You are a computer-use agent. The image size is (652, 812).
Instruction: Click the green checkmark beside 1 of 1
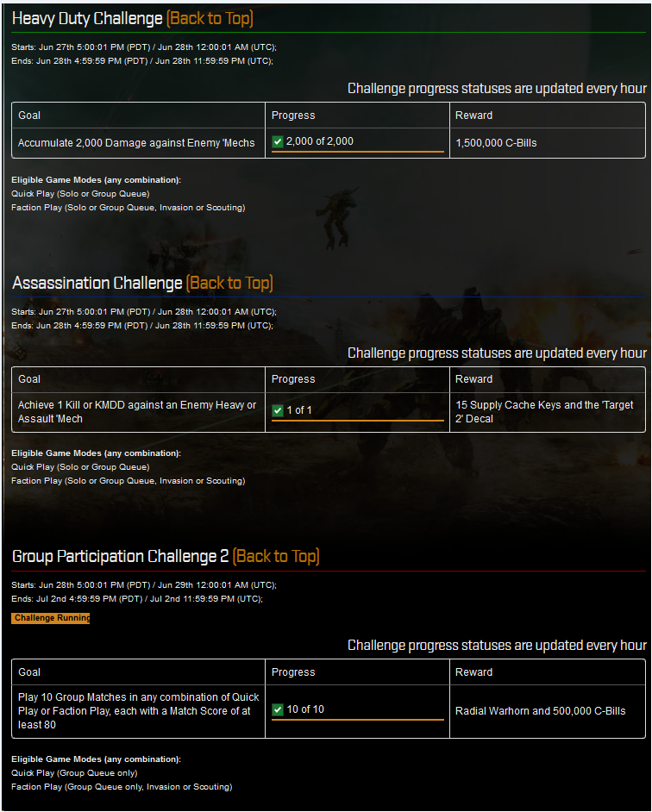pos(278,410)
